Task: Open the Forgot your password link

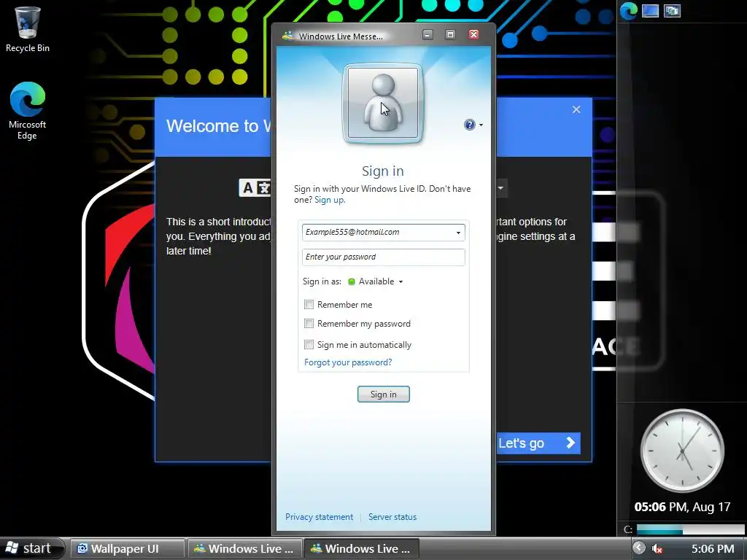Action: pyautogui.click(x=348, y=362)
